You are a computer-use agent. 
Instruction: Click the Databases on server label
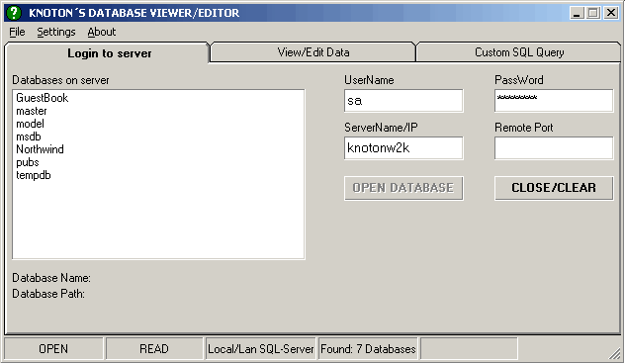[x=60, y=80]
